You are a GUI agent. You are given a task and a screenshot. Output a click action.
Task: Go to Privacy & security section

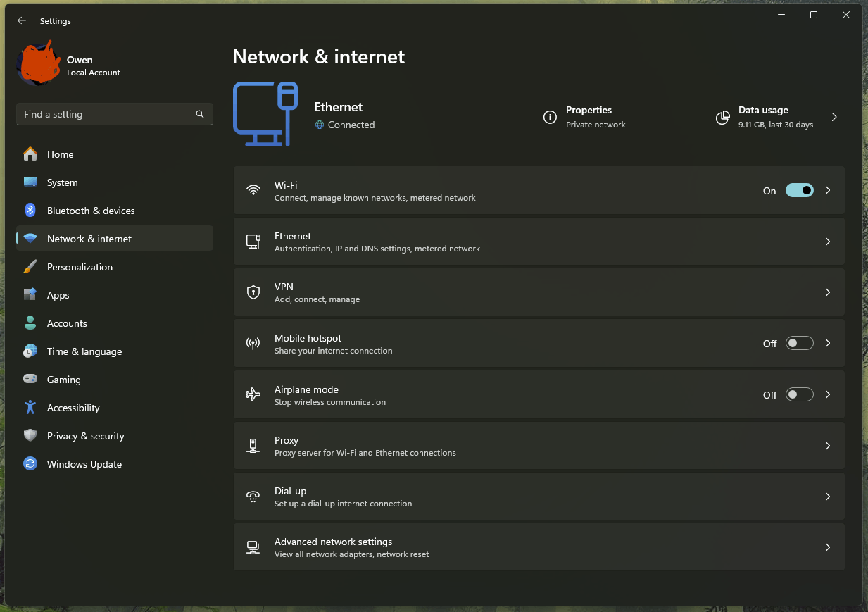tap(85, 436)
